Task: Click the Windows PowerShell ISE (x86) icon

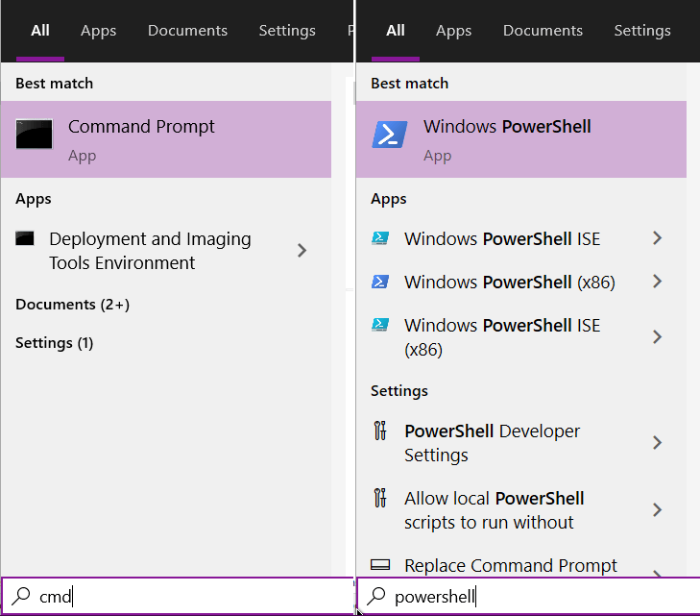Action: (380, 324)
